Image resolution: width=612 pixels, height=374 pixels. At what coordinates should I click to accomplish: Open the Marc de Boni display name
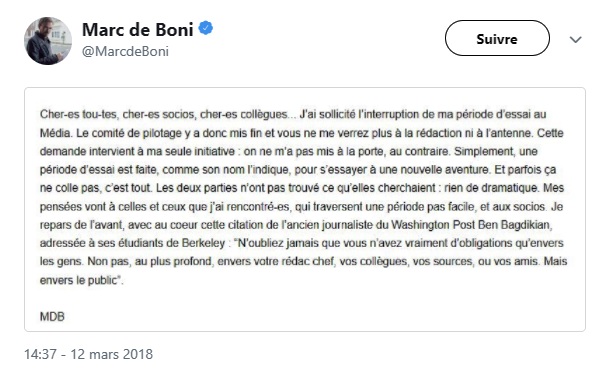click(x=137, y=30)
